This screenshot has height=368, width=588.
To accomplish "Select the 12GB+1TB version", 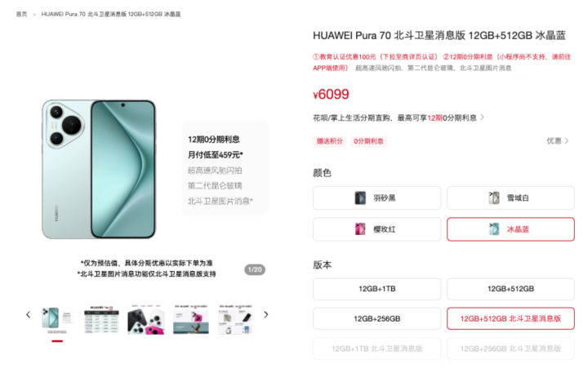I will [376, 289].
